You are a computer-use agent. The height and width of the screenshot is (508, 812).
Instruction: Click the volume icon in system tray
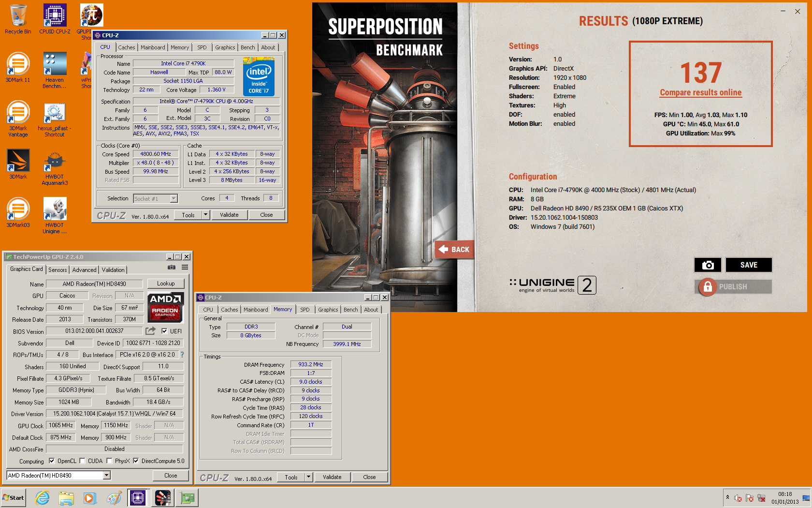pyautogui.click(x=738, y=498)
